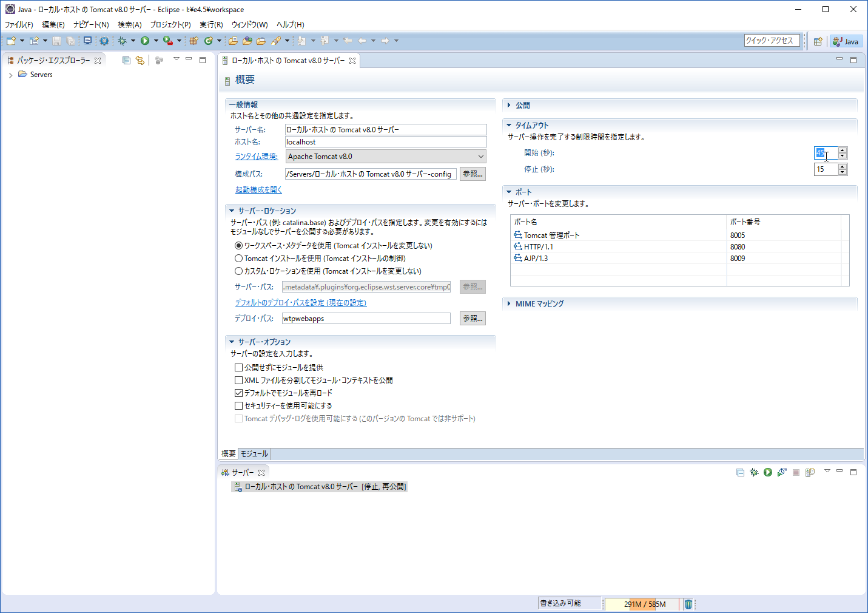The width and height of the screenshot is (868, 613).
Task: Click the Last Edit Location arrow icon
Action: tap(348, 41)
